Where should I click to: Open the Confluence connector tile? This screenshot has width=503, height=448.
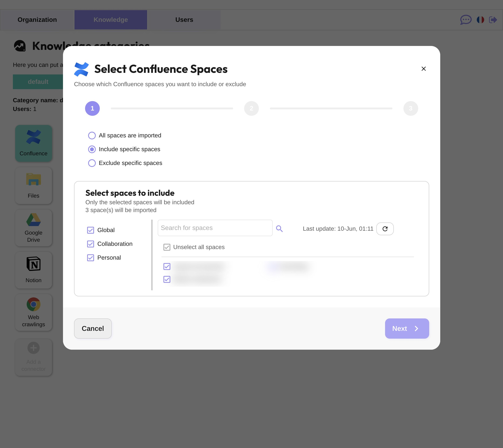click(x=34, y=143)
